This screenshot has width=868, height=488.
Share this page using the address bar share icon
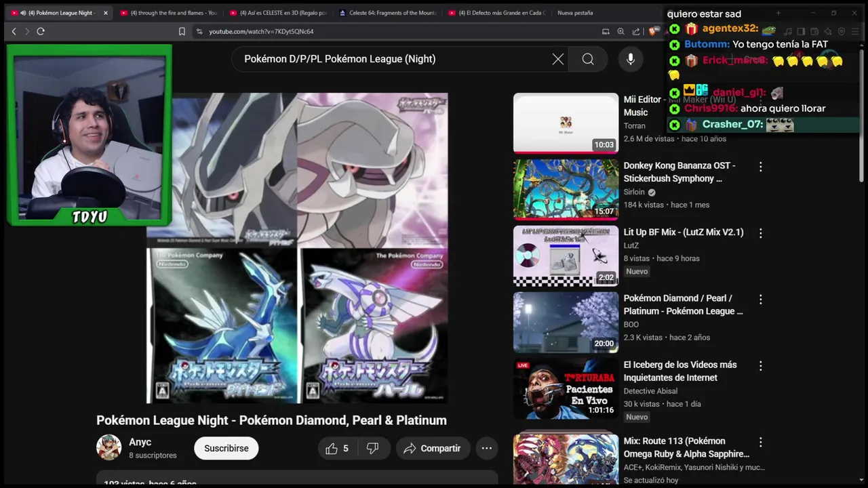(x=636, y=31)
